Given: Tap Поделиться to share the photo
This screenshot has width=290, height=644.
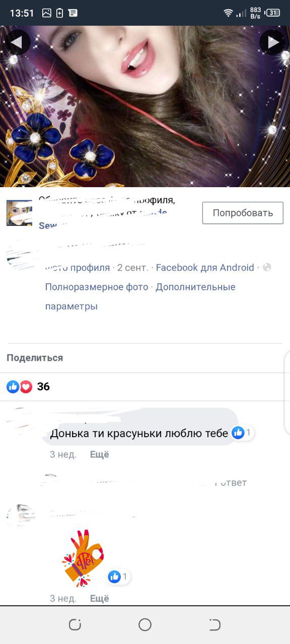Looking at the screenshot, I should pos(35,358).
